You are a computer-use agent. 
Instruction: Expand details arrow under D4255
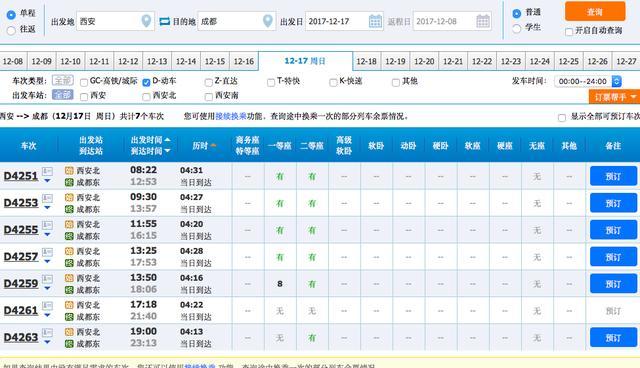tap(47, 235)
